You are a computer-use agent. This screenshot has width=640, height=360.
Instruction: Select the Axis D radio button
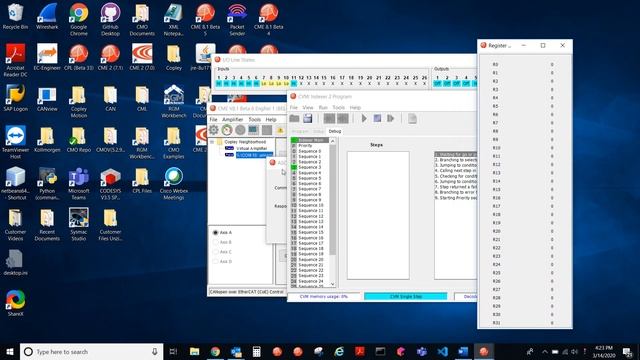coord(216,261)
